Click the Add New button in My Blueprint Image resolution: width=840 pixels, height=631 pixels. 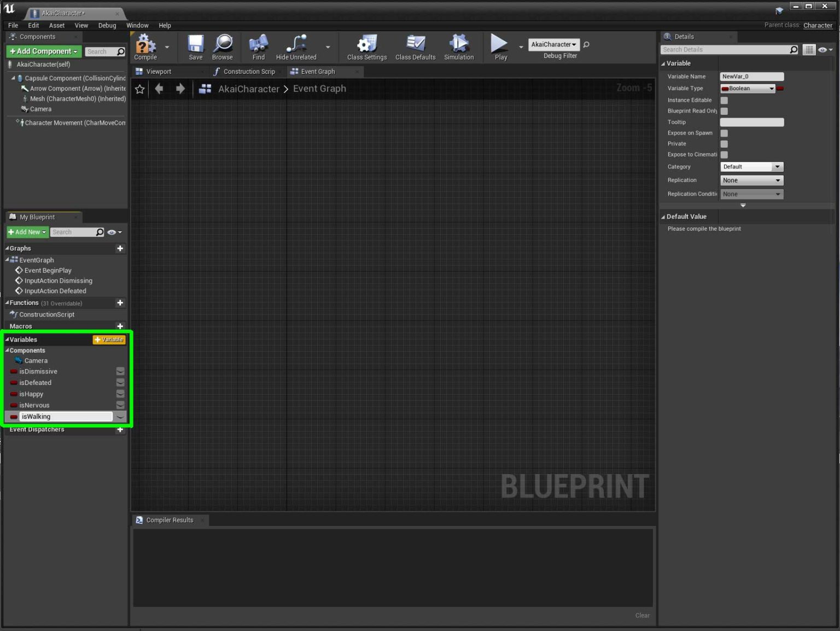[x=27, y=232]
